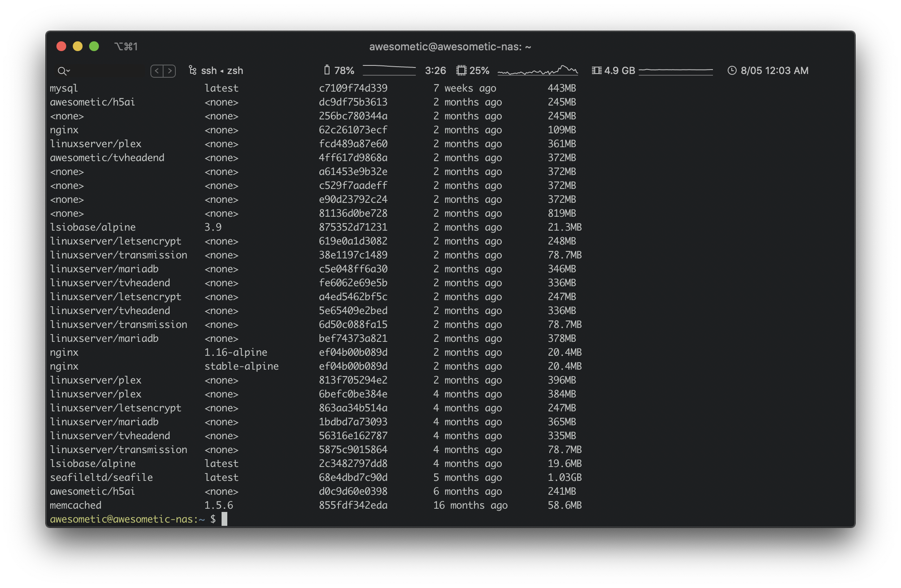Click the search magnifier icon
This screenshot has width=901, height=588.
(61, 71)
